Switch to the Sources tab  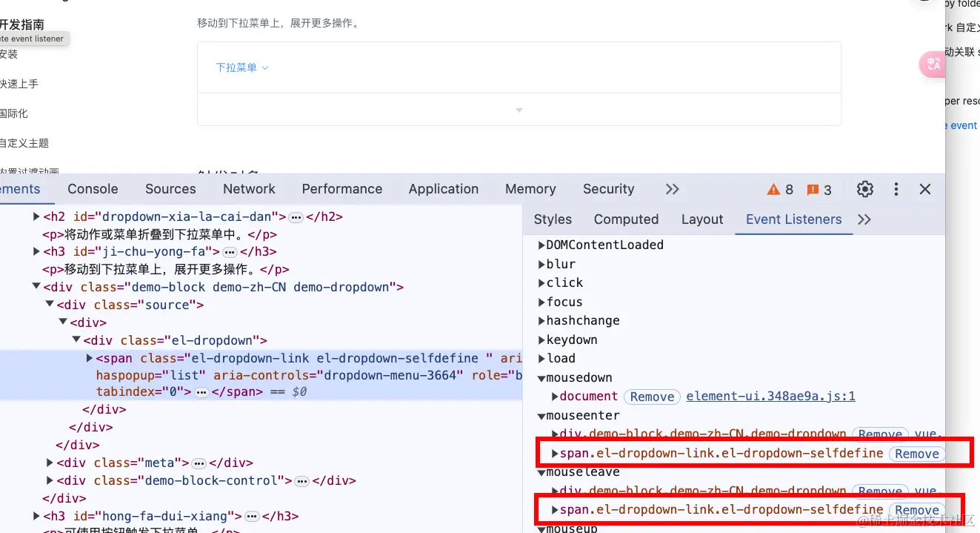(x=170, y=189)
